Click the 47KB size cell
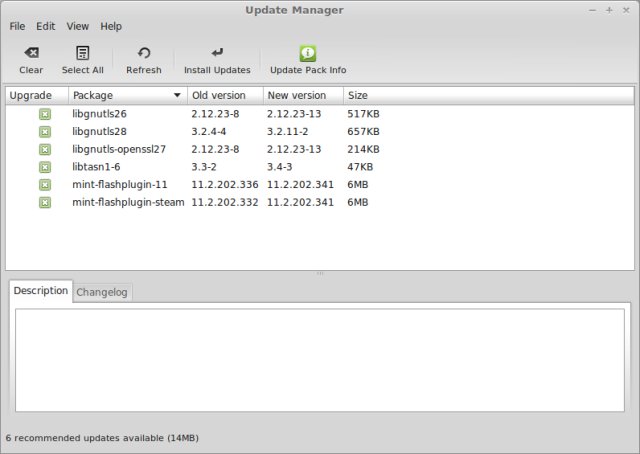 coord(360,167)
